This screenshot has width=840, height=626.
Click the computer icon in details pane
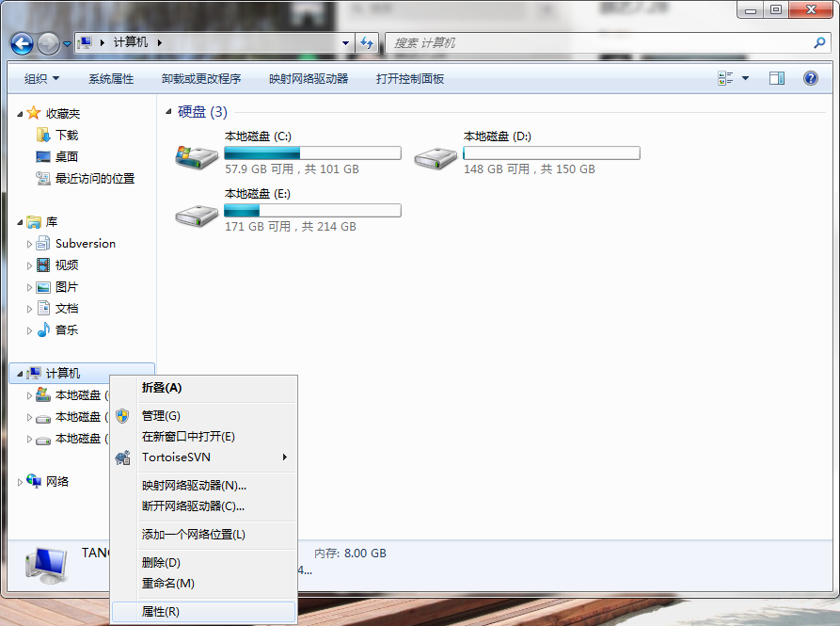point(47,566)
